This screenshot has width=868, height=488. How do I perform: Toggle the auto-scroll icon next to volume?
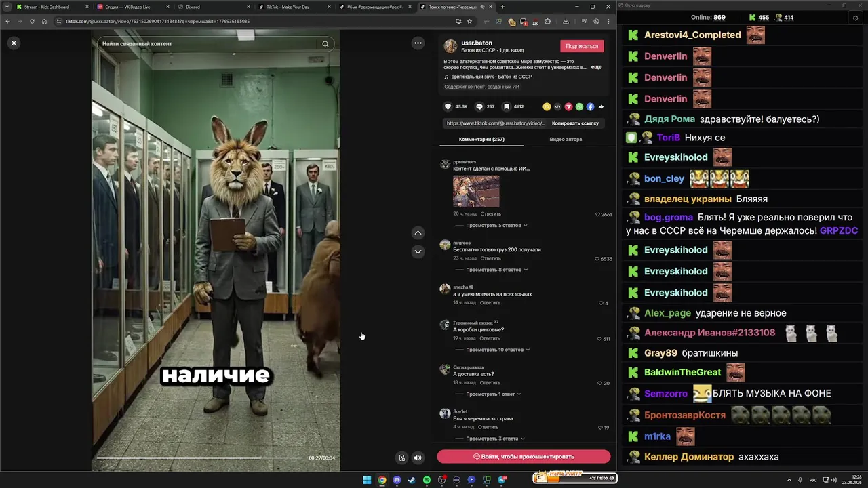click(401, 457)
